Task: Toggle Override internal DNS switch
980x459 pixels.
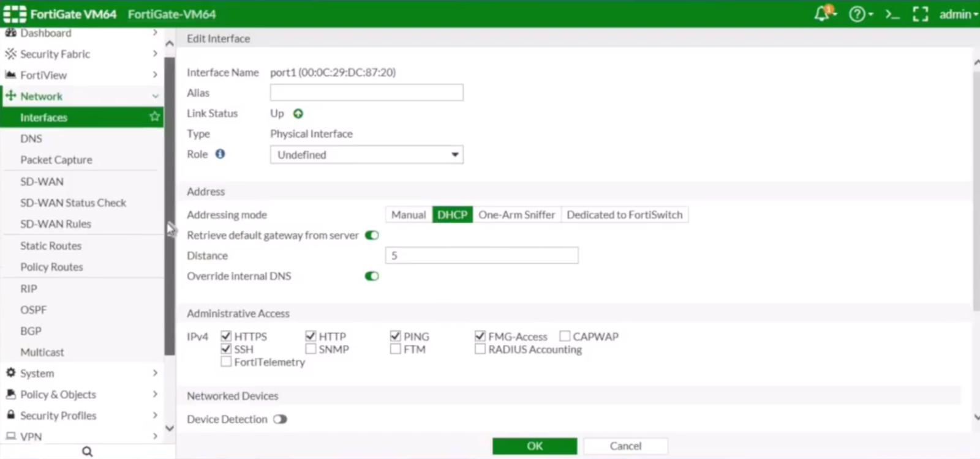Action: (x=372, y=276)
